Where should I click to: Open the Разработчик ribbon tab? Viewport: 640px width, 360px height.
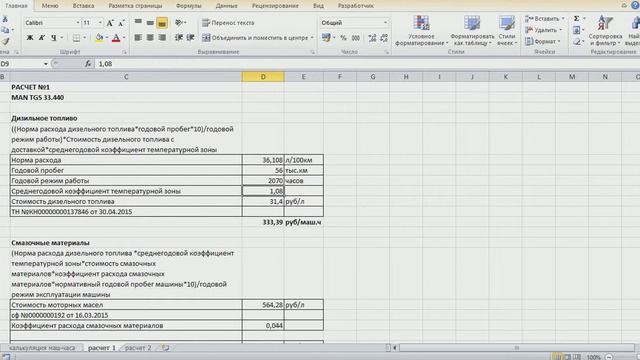[356, 6]
